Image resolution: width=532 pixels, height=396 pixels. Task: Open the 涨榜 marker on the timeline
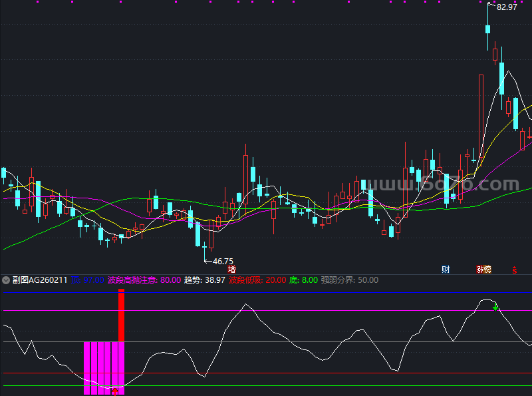(x=483, y=270)
